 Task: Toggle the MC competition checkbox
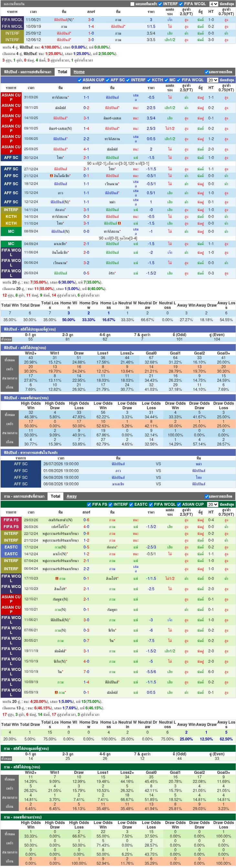coord(166,80)
